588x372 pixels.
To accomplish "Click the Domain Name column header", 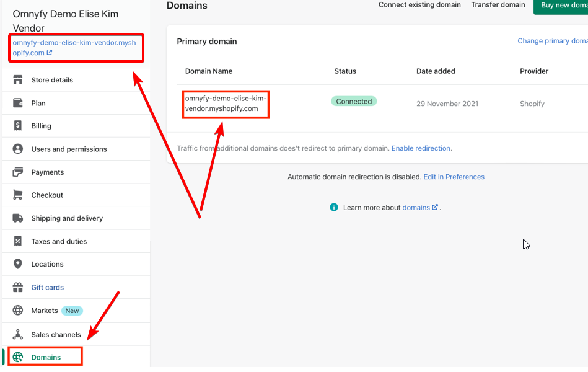I will [x=209, y=71].
